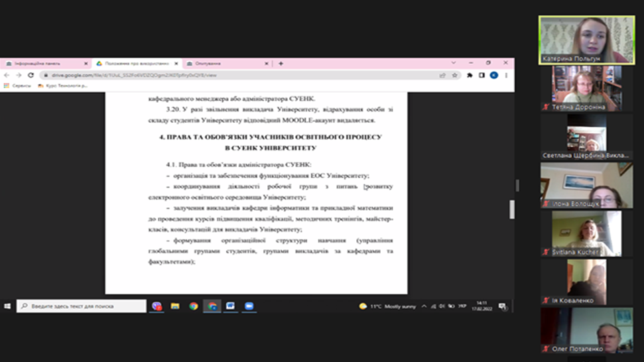Open the Chrome extensions puzzle icon
Screen dimensions: 644x362
point(470,75)
